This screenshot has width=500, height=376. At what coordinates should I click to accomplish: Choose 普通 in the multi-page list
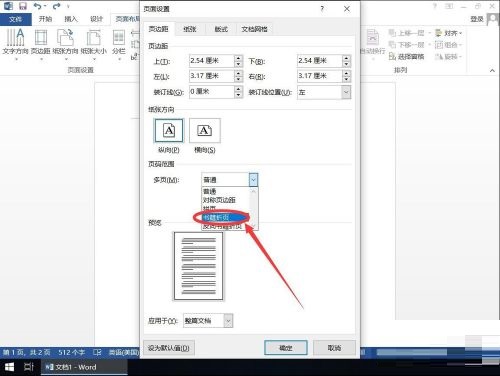click(x=210, y=191)
